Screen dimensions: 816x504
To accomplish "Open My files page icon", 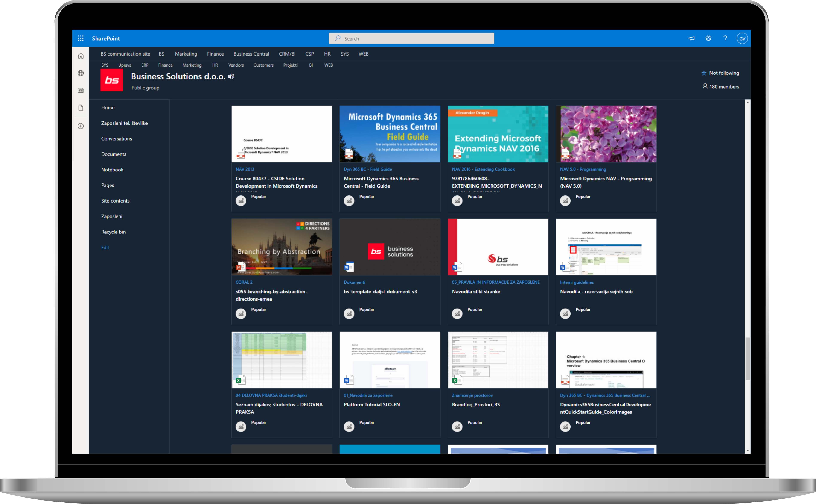I will coord(81,108).
